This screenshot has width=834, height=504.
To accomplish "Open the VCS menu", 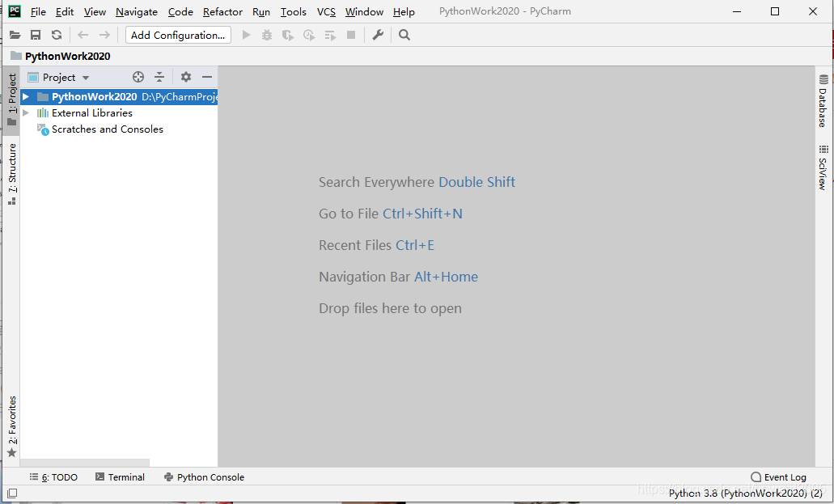I will [x=326, y=11].
